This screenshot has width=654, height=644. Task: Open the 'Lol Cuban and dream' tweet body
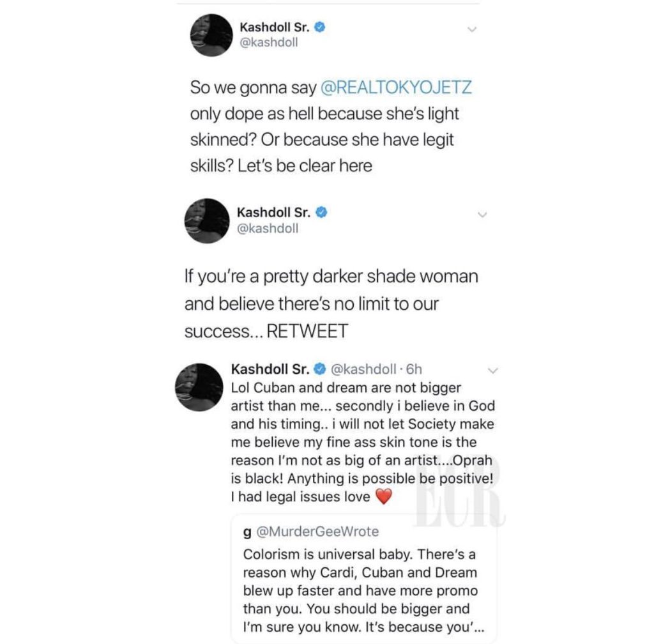point(363,442)
